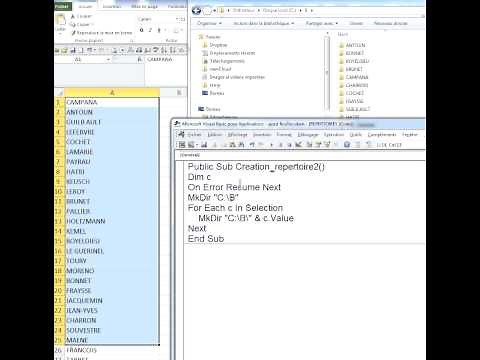
Task: Open the (General) object dropdown in VBA editor
Action: coord(300,155)
